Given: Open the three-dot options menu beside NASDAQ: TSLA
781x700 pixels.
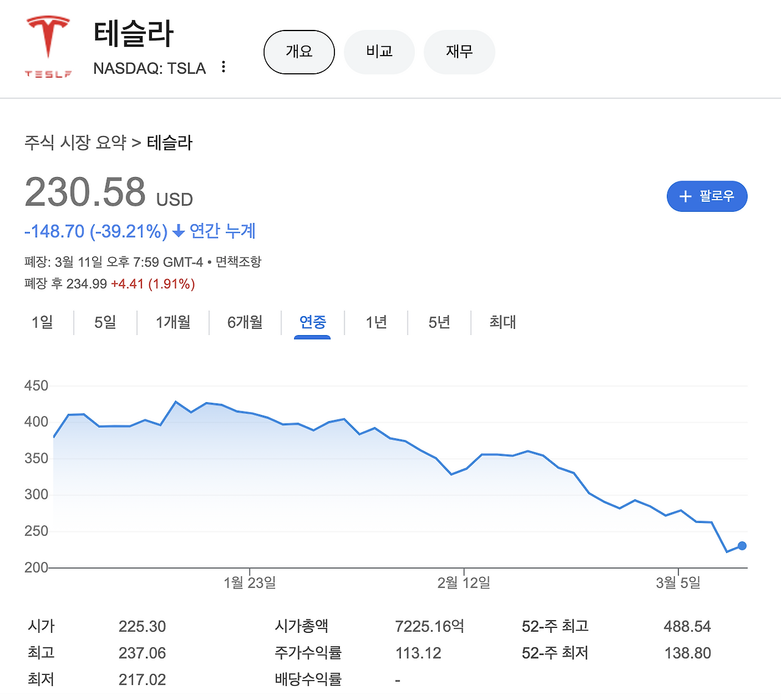Looking at the screenshot, I should (224, 67).
